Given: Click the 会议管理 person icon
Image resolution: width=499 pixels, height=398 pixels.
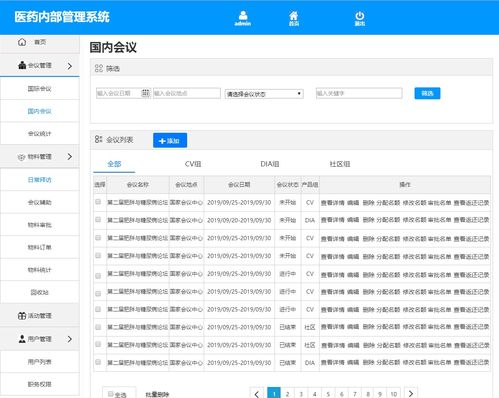Looking at the screenshot, I should tap(22, 65).
